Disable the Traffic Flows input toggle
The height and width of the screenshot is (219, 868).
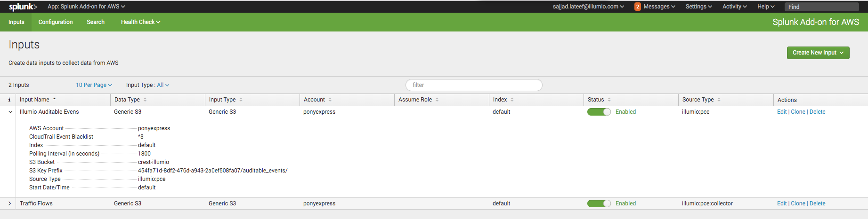(x=599, y=203)
